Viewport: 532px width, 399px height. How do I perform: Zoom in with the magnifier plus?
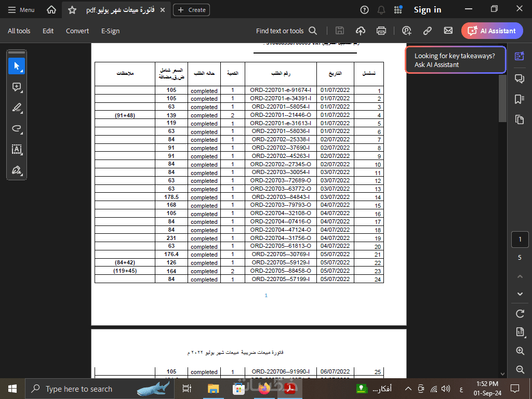[520, 351]
